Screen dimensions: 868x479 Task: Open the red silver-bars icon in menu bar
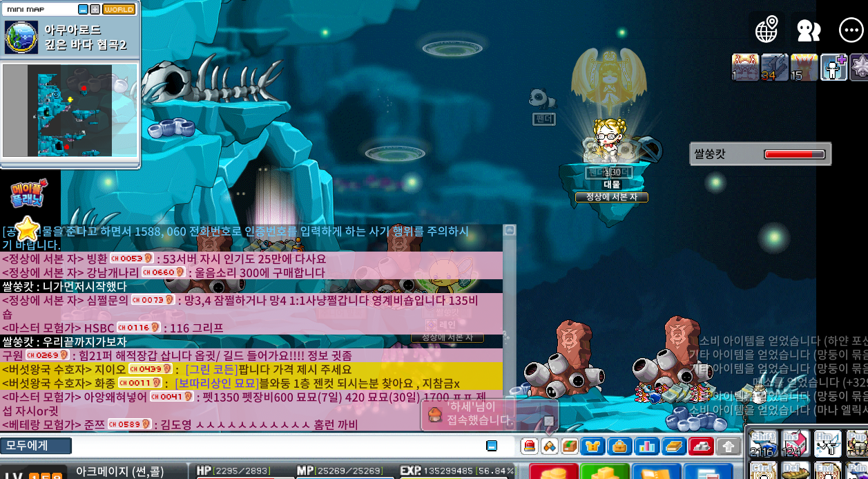click(x=702, y=446)
